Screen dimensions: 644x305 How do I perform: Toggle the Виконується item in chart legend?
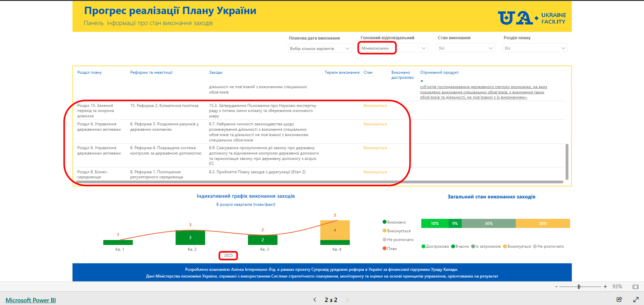tap(397, 231)
